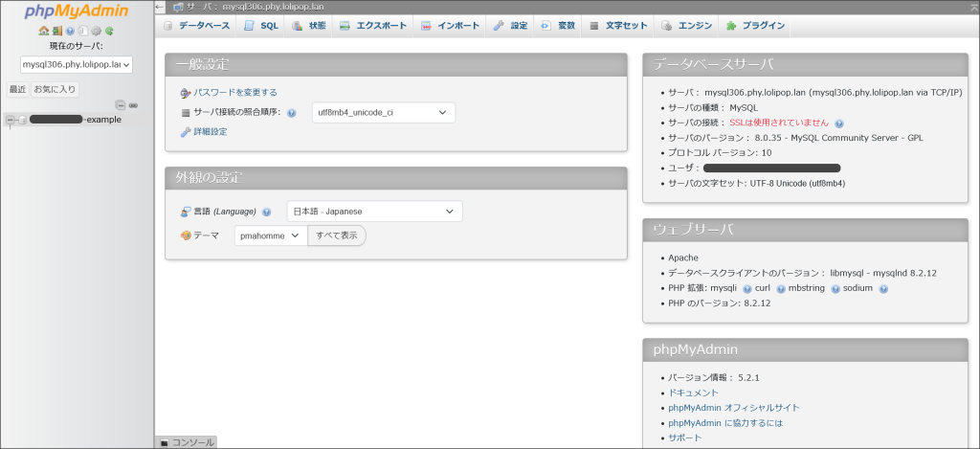This screenshot has height=449, width=980.
Task: Open phpMyAdmin documentation blue question icon in sidebar
Action: pyautogui.click(x=70, y=31)
